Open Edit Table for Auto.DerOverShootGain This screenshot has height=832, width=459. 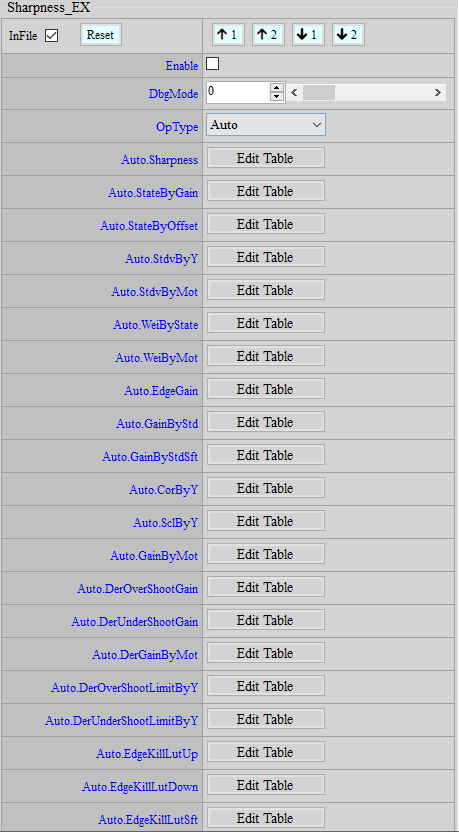(266, 587)
